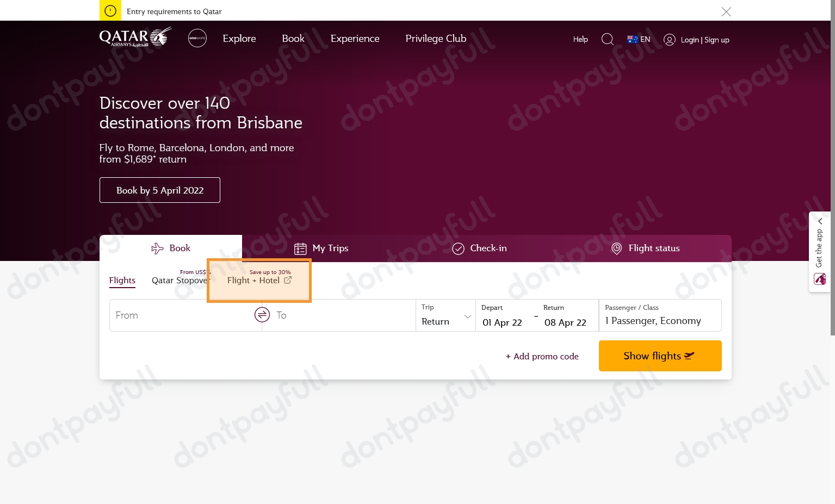
Task: Click the airplane icon on the Book tab
Action: coord(157,248)
